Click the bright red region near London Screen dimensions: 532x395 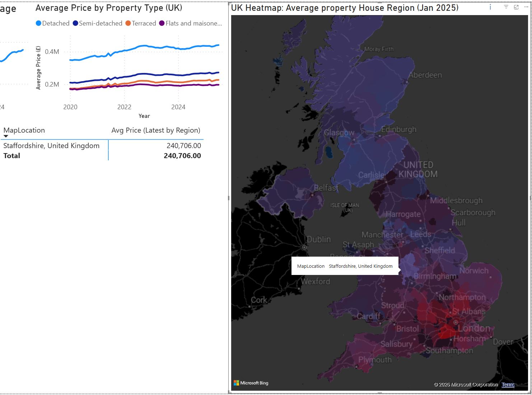pyautogui.click(x=446, y=331)
